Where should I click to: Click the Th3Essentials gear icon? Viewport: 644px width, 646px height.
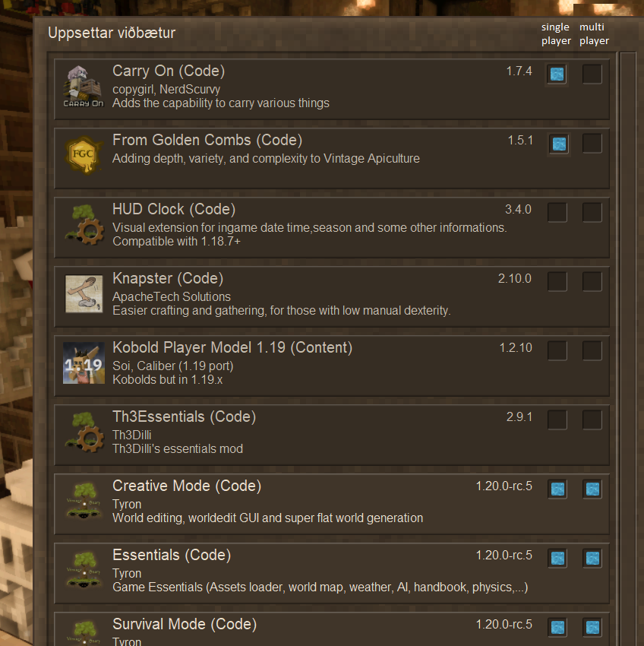84,432
